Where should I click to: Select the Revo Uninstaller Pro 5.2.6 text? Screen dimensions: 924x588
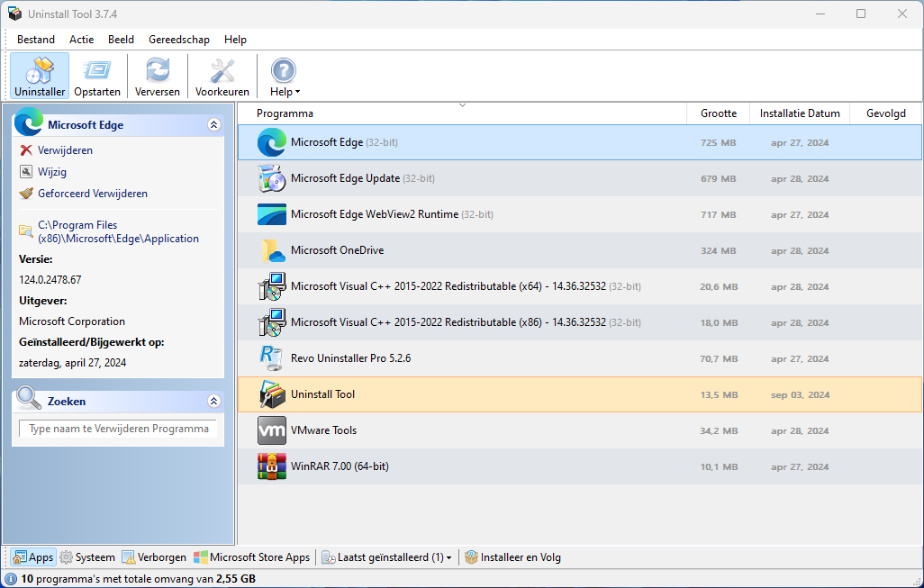click(350, 358)
